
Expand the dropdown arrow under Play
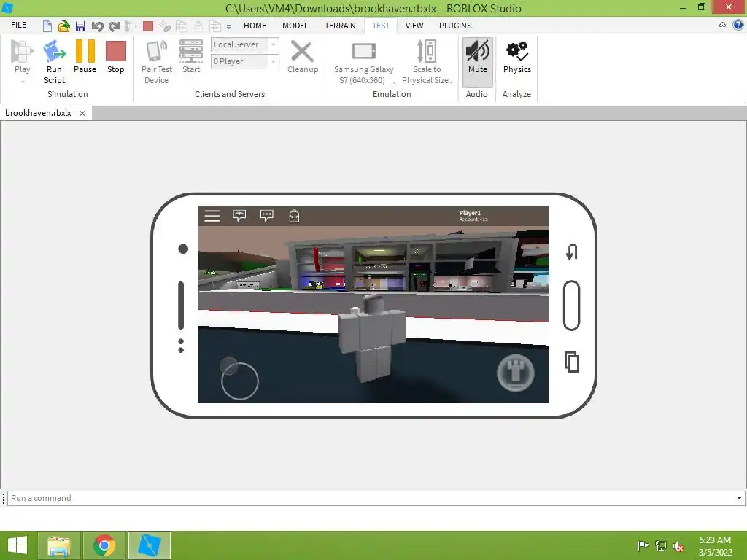point(23,82)
